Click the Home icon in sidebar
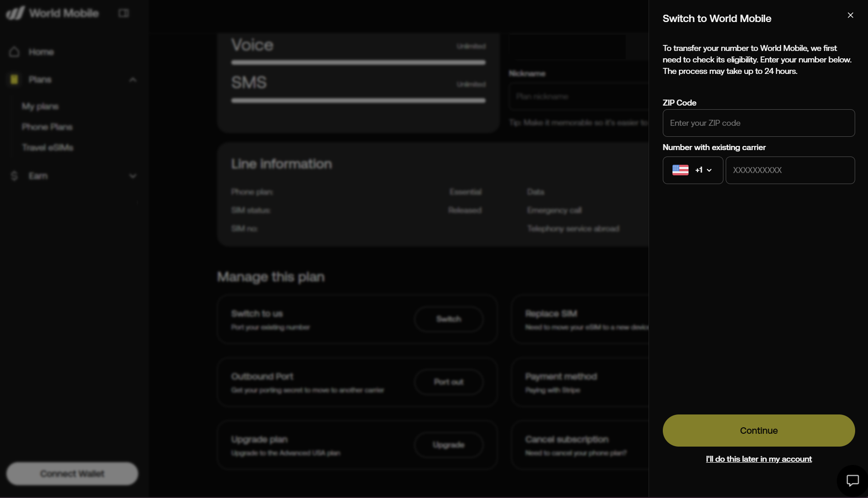Viewport: 868px width, 498px height. click(14, 52)
